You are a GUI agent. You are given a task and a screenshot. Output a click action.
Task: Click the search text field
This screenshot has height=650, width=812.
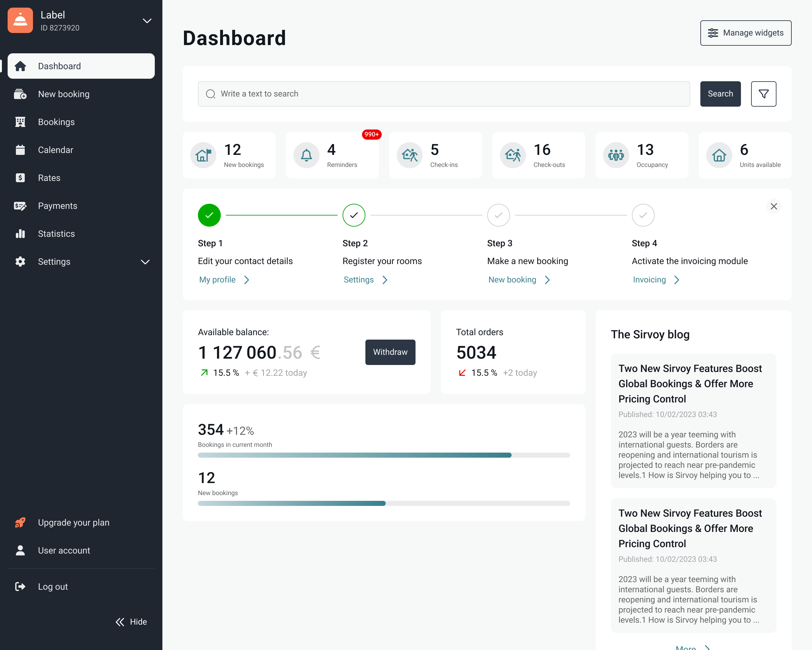[x=444, y=94]
